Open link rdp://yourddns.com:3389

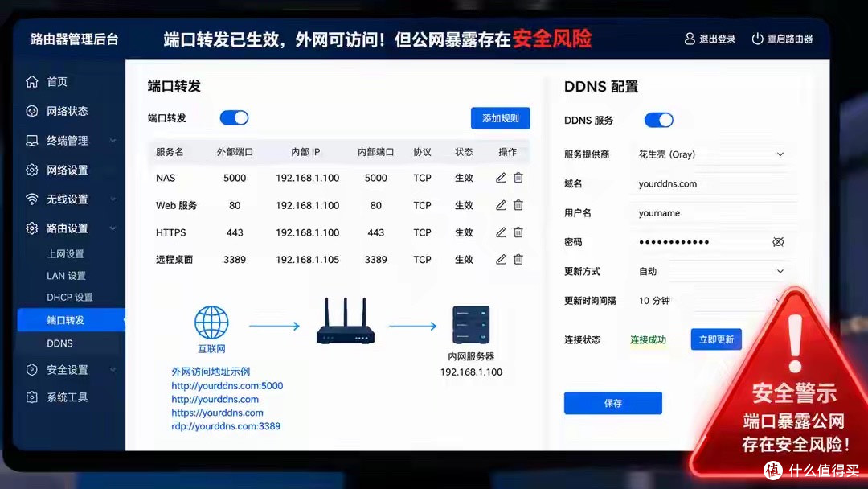point(226,426)
